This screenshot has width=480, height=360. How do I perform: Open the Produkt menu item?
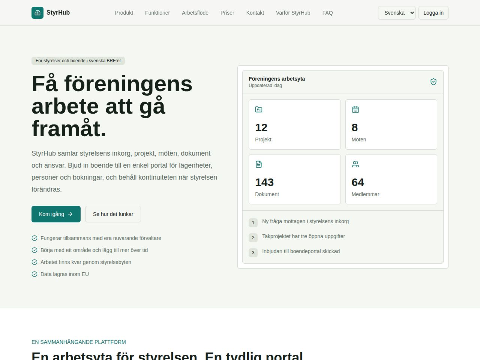124,13
